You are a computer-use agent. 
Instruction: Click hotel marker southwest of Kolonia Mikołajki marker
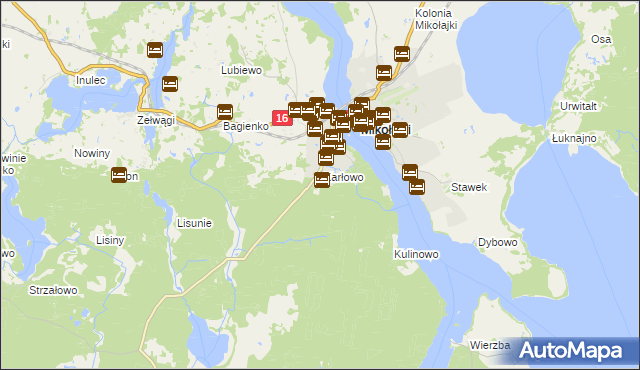coord(384,73)
